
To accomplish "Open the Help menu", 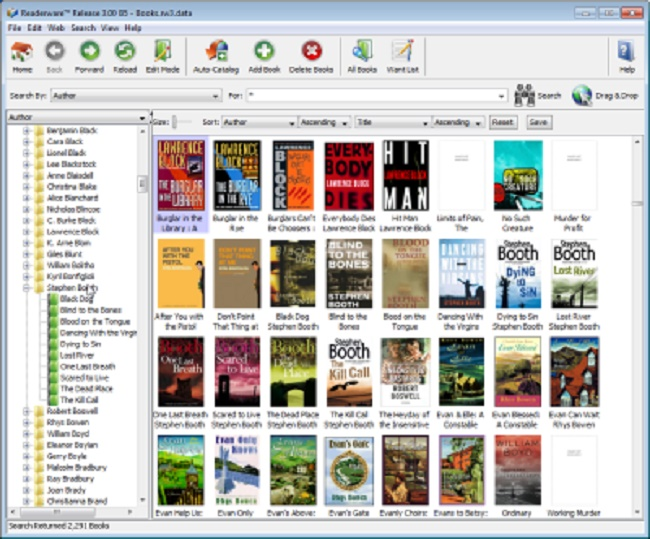I will tap(133, 28).
